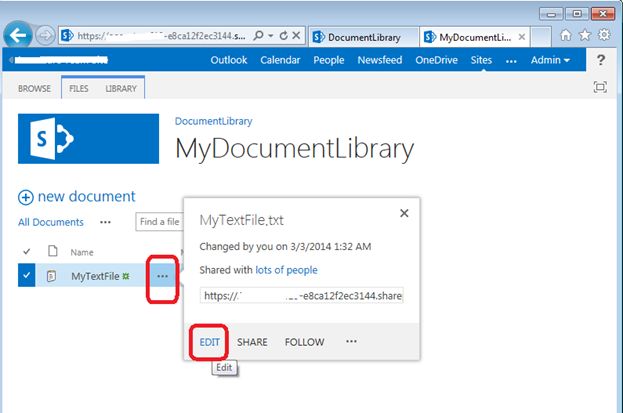This screenshot has height=413, width=623.
Task: Sort by the Name column header
Action: pos(82,252)
